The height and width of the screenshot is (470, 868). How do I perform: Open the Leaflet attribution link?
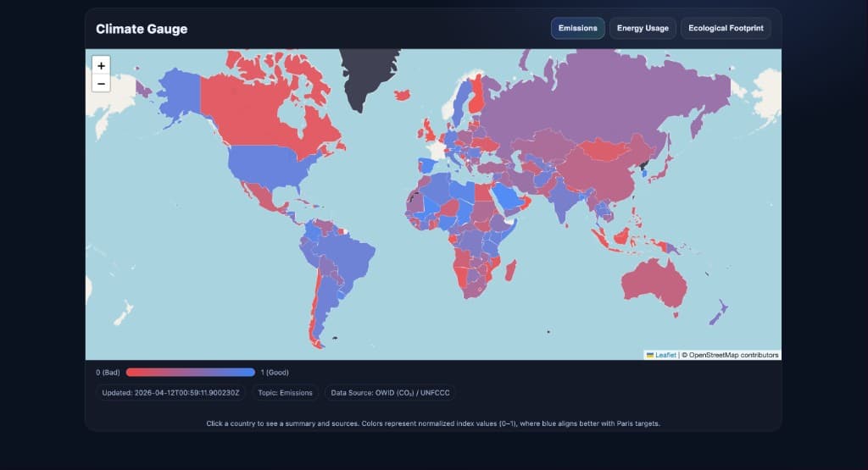pos(665,355)
